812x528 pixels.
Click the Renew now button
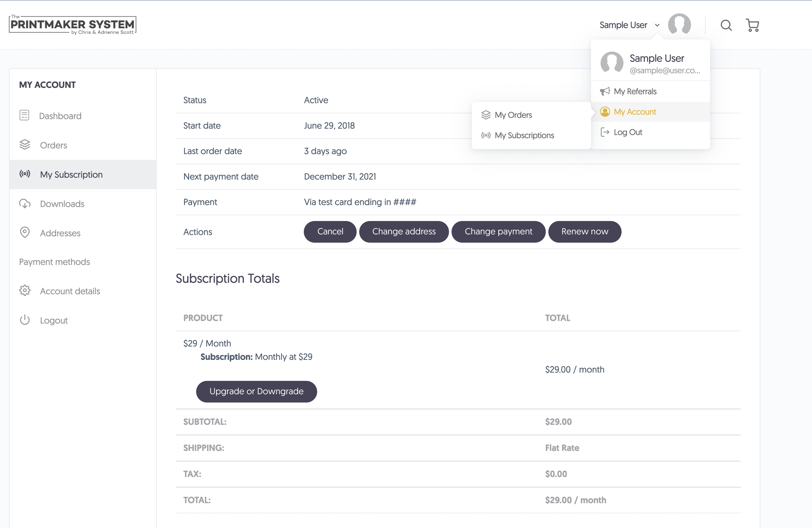pyautogui.click(x=584, y=232)
